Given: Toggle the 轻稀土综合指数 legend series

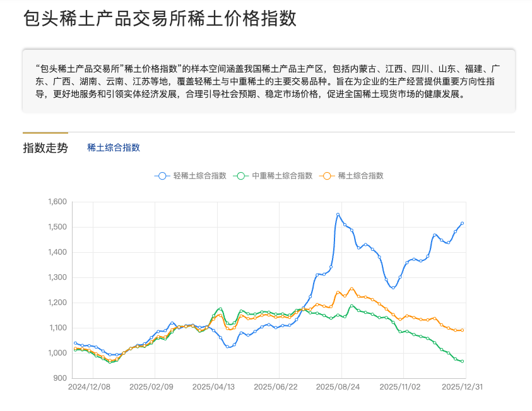Looking at the screenshot, I should click(x=190, y=176).
